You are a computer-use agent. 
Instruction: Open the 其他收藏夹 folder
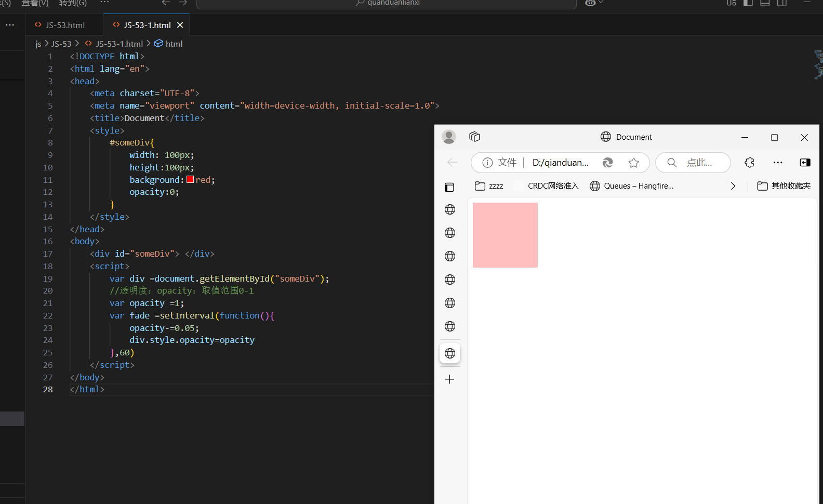tap(784, 186)
